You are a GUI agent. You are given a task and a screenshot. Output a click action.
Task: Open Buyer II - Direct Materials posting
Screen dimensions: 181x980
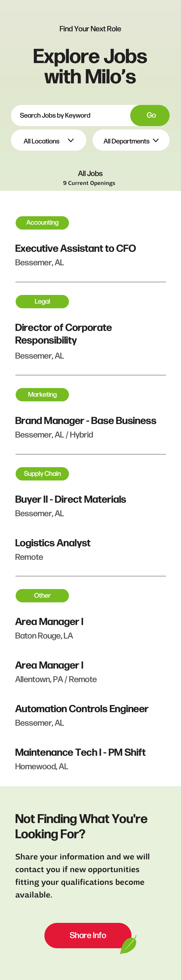(x=70, y=499)
